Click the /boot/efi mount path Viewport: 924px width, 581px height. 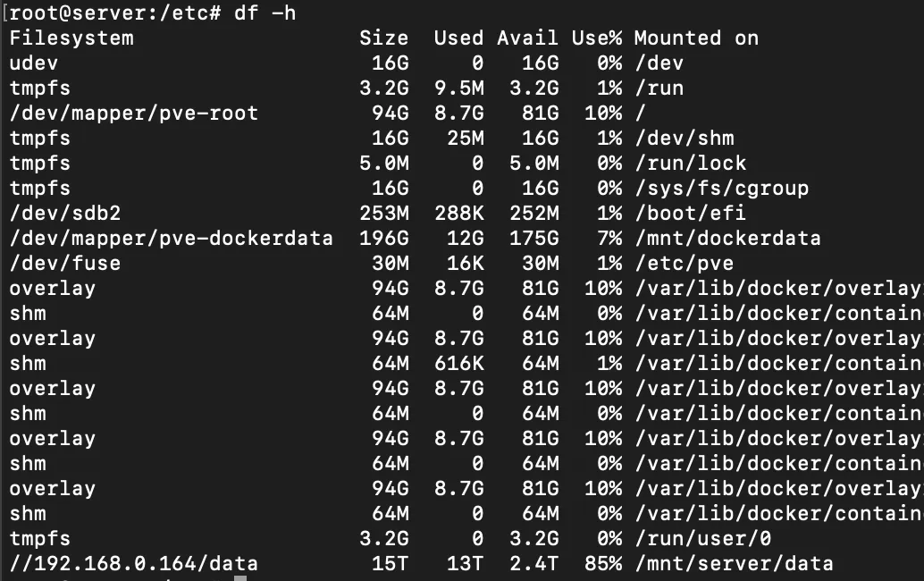[x=690, y=214]
